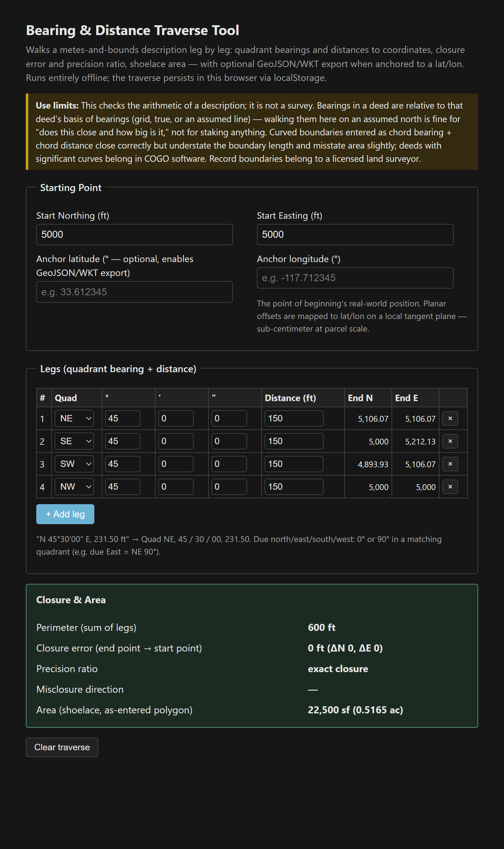
Task: Open the NE quadrant dropdown in leg 1
Action: pyautogui.click(x=74, y=418)
